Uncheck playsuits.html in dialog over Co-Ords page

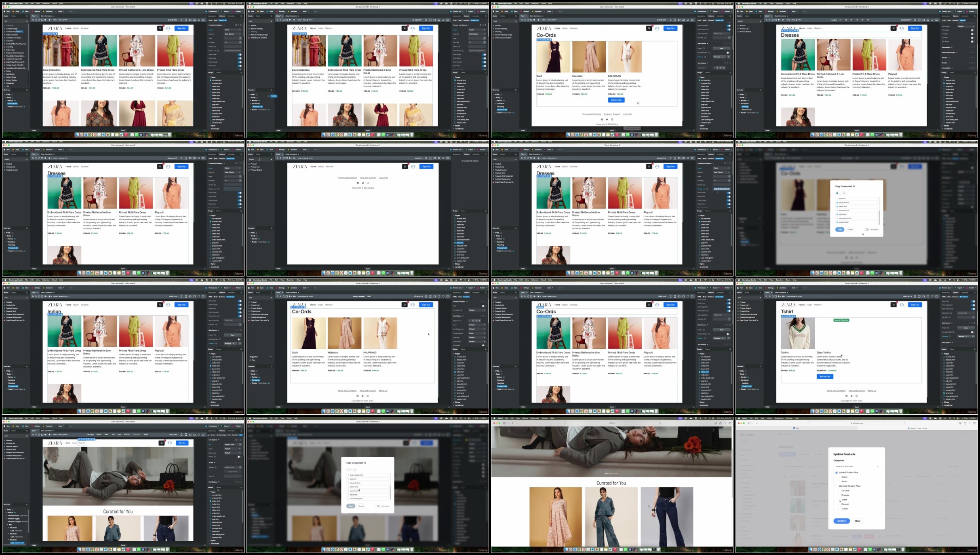tap(837, 203)
